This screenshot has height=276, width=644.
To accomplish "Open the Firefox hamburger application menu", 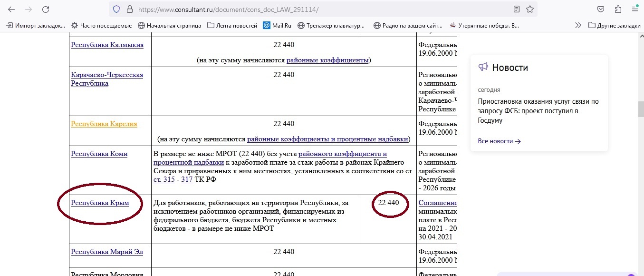I will click(634, 10).
